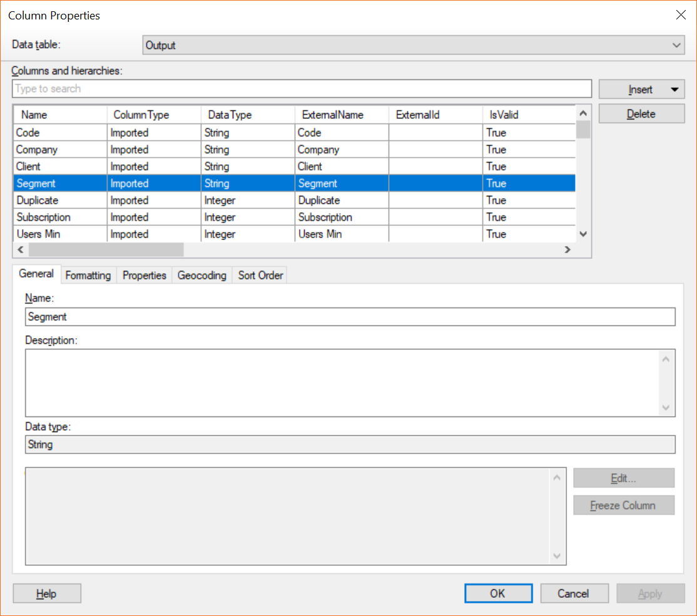
Task: Open the Data table dropdown
Action: click(x=413, y=45)
